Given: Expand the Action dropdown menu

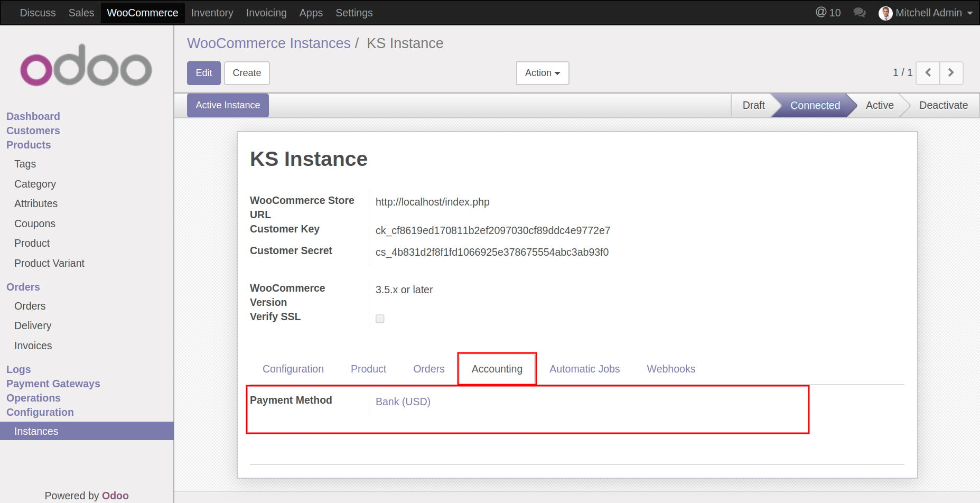Looking at the screenshot, I should coord(543,73).
